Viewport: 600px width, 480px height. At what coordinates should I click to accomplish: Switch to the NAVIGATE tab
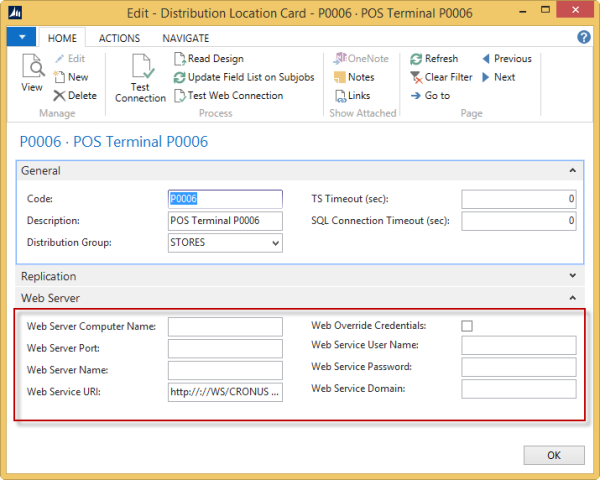pos(185,37)
